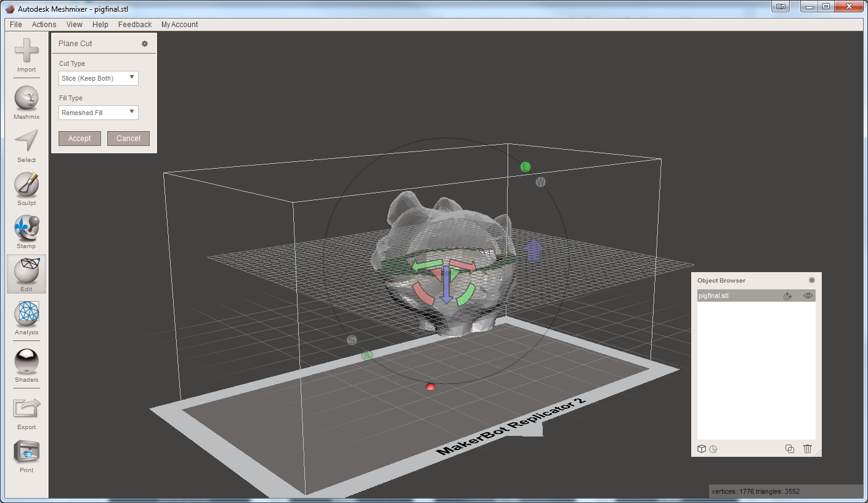The image size is (868, 503).
Task: Click the purple flip-direction arrow
Action: click(533, 250)
